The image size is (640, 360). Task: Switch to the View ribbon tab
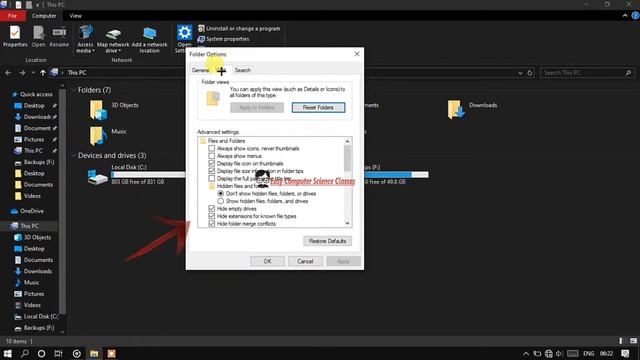(76, 16)
